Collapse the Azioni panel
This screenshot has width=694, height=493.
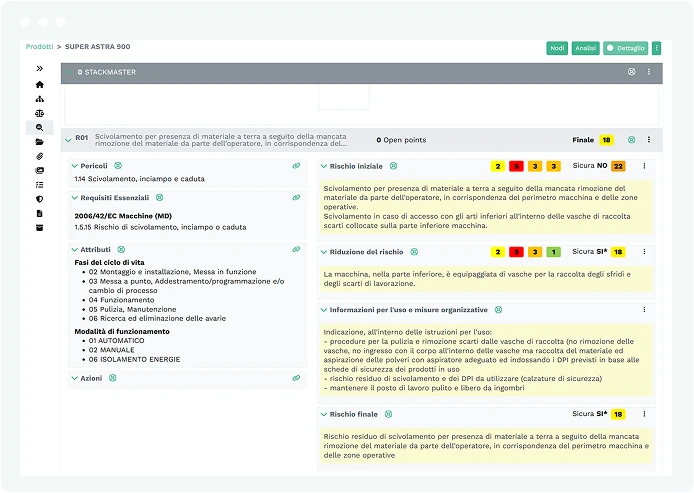74,378
